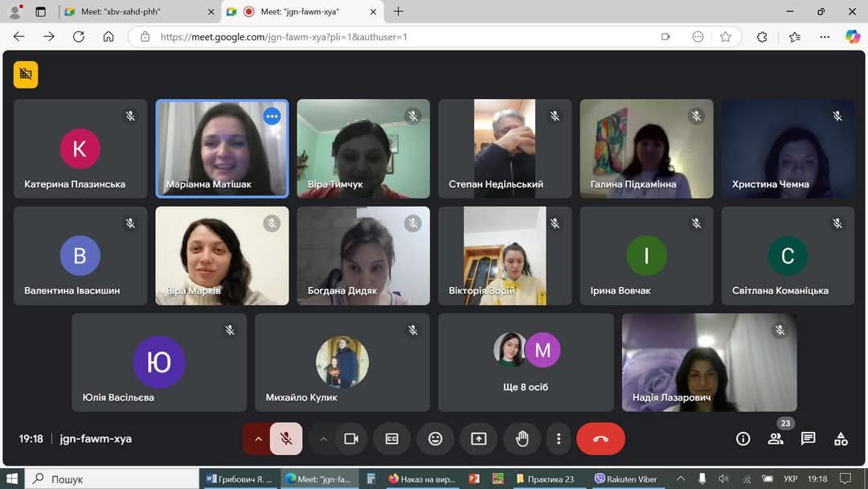The height and width of the screenshot is (489, 868).
Task: Expand audio settings chevron beside microphone
Action: [x=258, y=438]
